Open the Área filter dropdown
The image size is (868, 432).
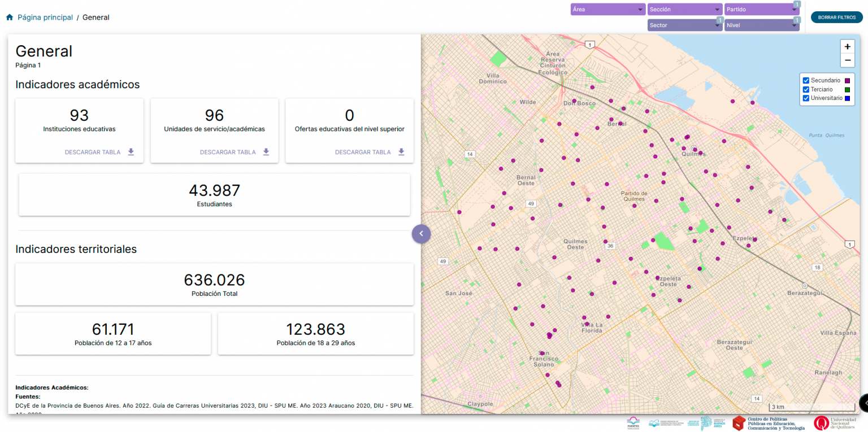[x=607, y=10]
